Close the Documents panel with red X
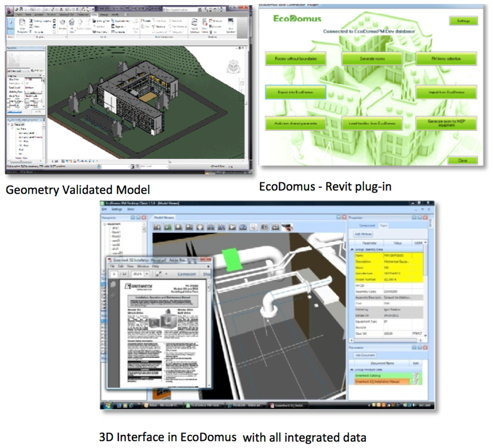 [425, 348]
